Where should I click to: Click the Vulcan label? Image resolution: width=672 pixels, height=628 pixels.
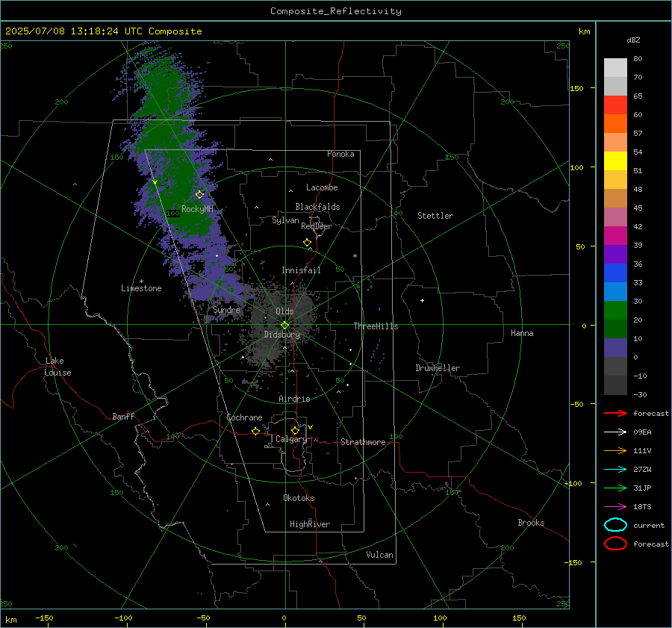pyautogui.click(x=379, y=555)
